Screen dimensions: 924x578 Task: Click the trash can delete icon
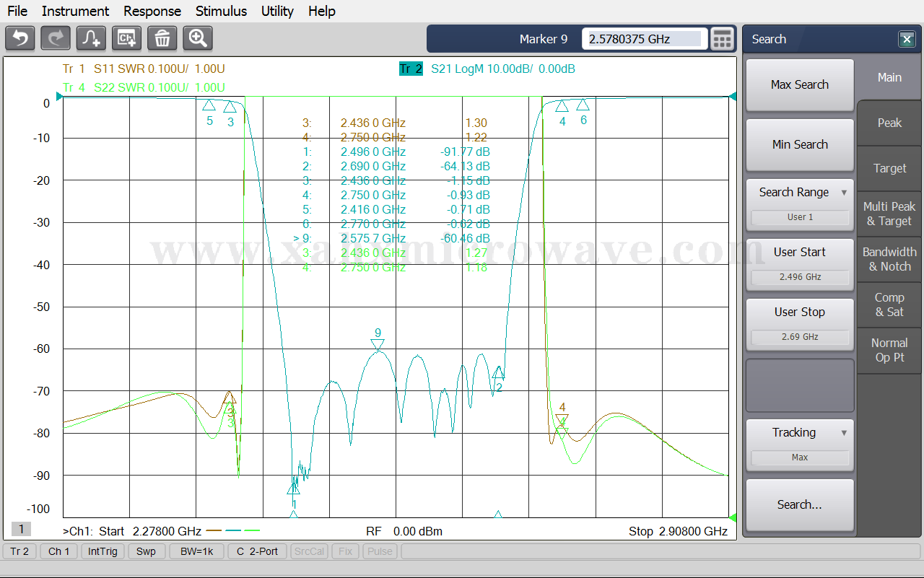click(x=162, y=38)
